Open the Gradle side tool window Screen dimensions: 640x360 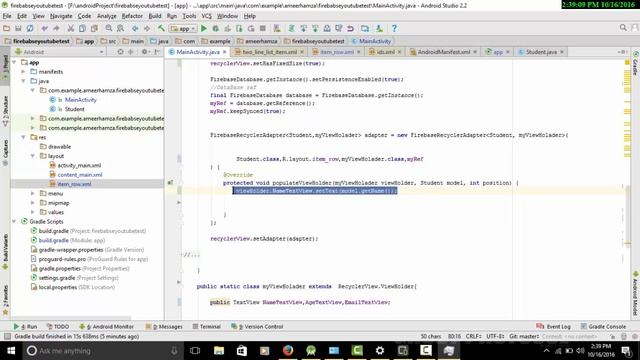pos(635,64)
